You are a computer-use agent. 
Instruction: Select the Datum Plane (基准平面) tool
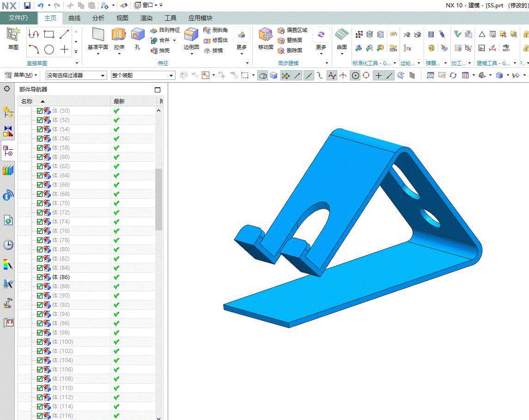(98, 38)
